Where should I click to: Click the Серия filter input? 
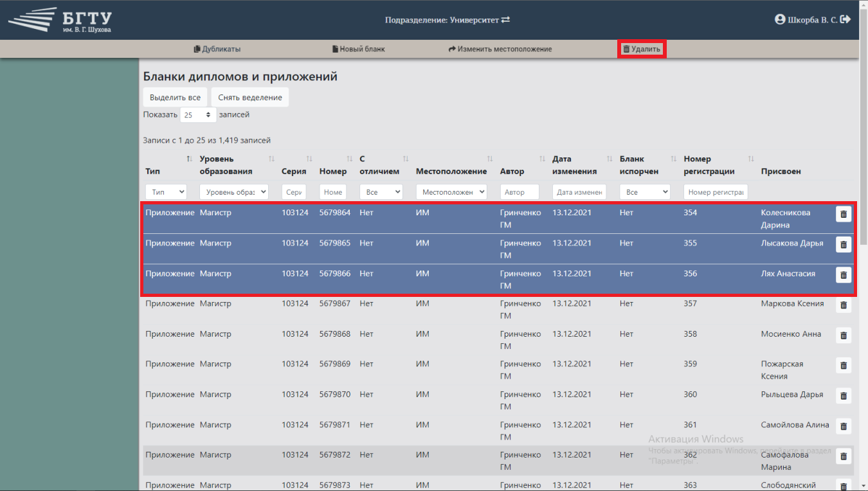click(294, 192)
